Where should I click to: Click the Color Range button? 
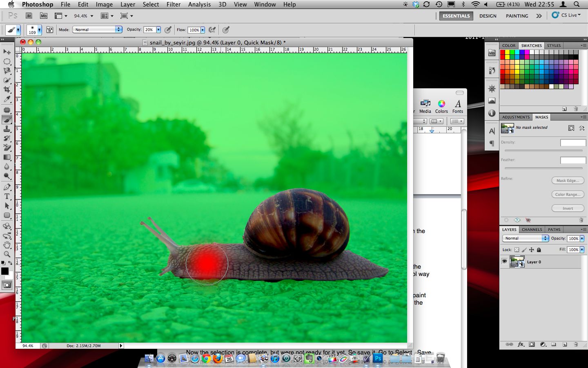tap(568, 194)
